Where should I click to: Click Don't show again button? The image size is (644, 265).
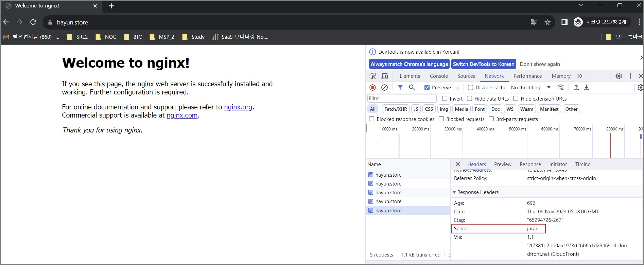(540, 64)
